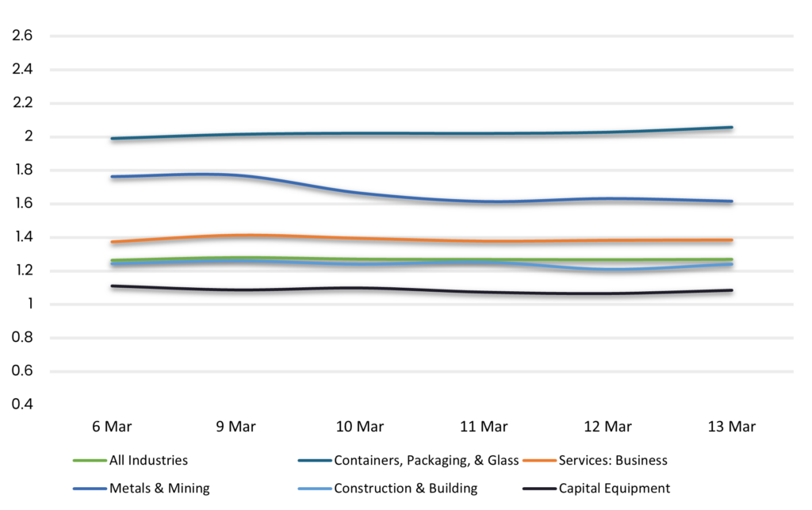This screenshot has width=812, height=510.
Task: Click the Construction & Building legend label
Action: coord(405,489)
